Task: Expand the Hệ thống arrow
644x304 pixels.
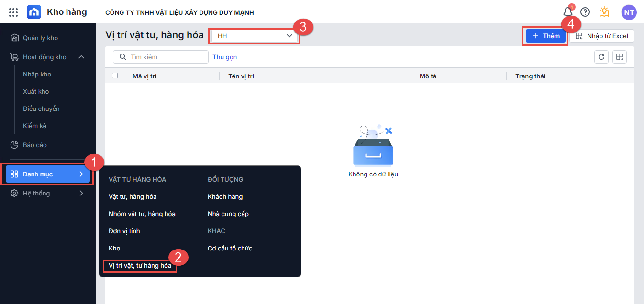Action: click(81, 193)
